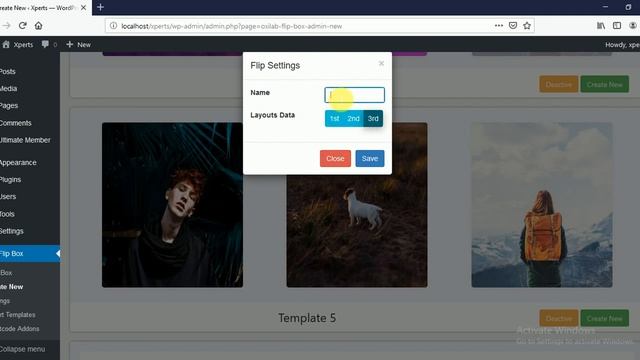Click the red Close button

point(335,158)
